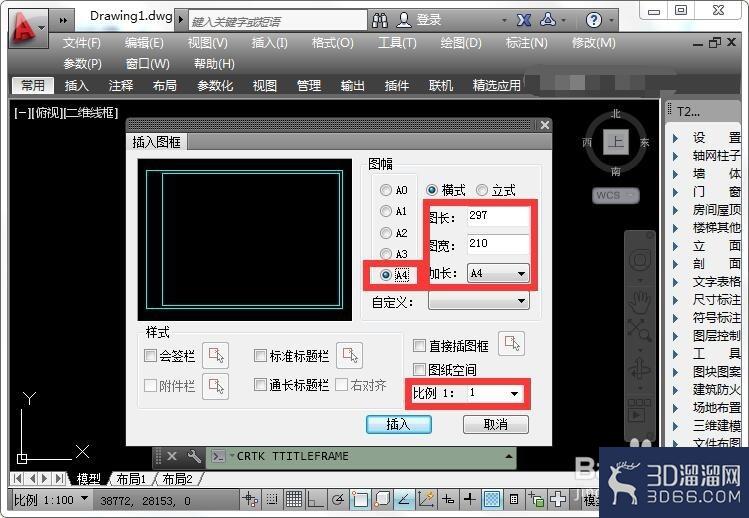749x518 pixels.
Task: Open the 自定义 dropdown
Action: pos(479,301)
